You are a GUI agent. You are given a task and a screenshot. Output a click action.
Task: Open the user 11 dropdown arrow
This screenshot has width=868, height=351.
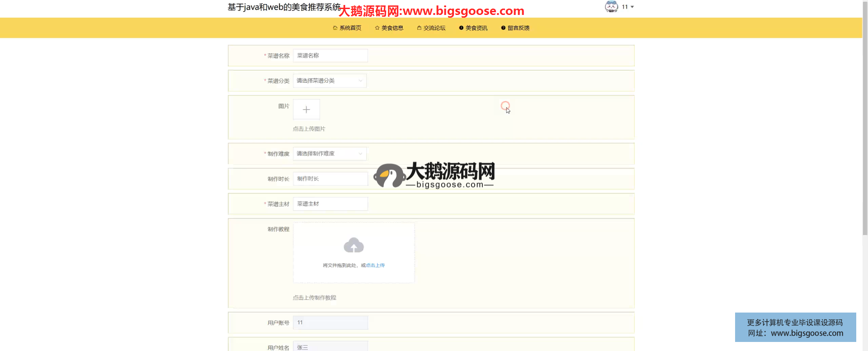point(632,7)
